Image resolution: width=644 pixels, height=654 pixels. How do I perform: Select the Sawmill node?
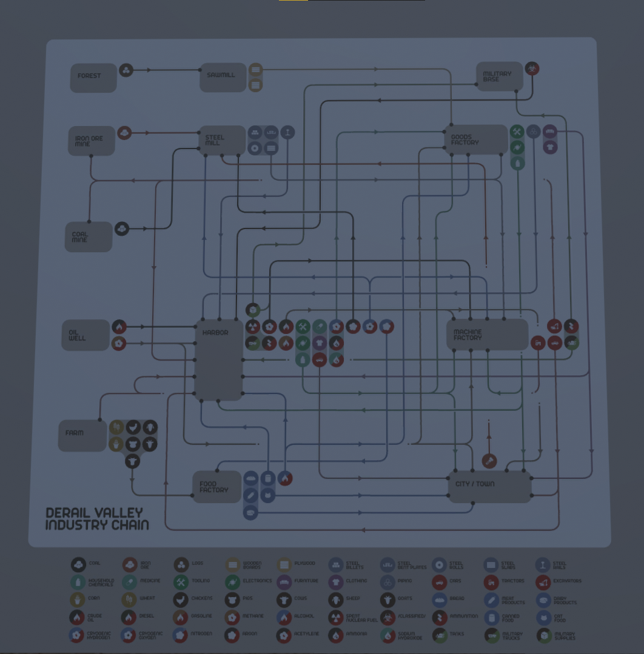(223, 77)
